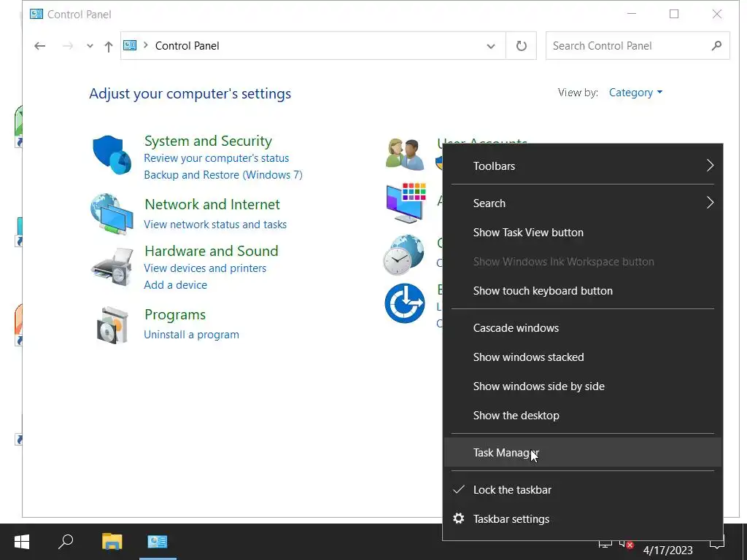Click the gear icon beside Taskbar settings
The width and height of the screenshot is (747, 560).
tap(459, 518)
